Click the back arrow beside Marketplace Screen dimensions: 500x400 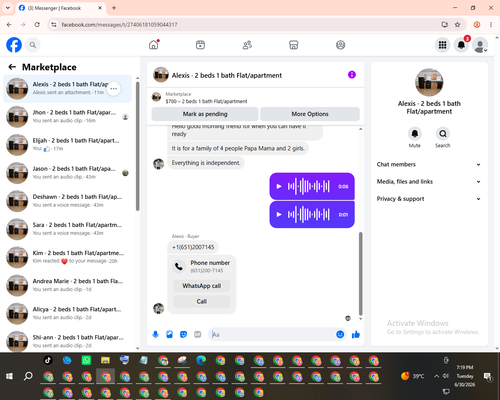(x=12, y=67)
